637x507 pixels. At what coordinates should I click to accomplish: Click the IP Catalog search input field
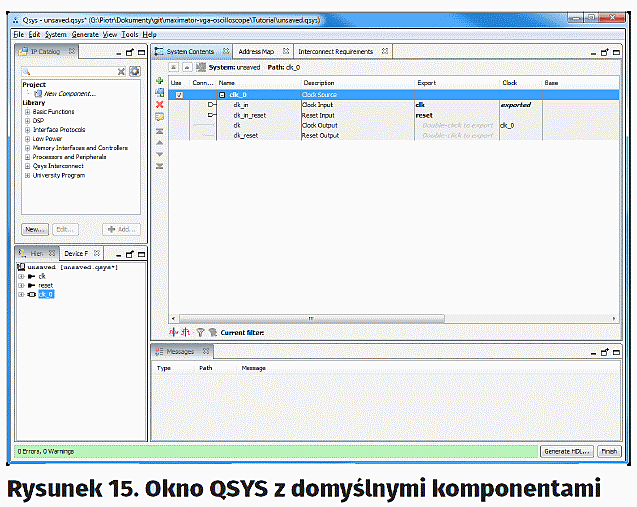tap(68, 71)
